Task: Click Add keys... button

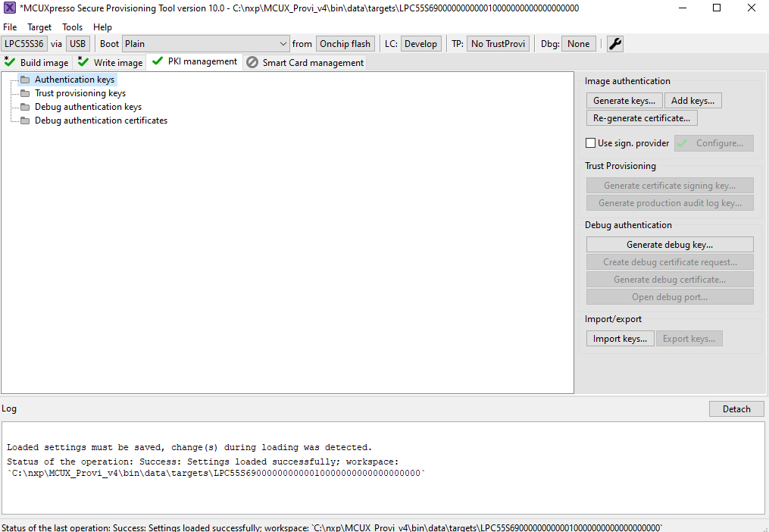Action: coord(693,101)
